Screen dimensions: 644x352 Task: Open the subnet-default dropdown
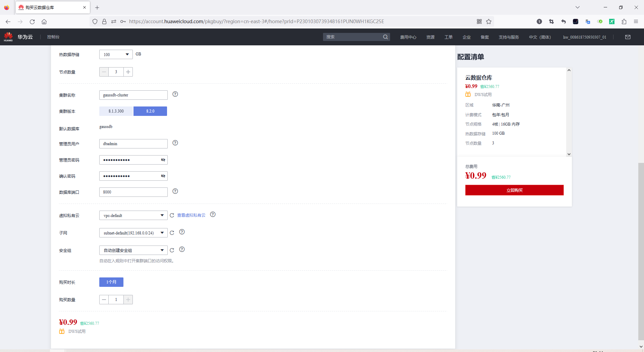(x=133, y=233)
